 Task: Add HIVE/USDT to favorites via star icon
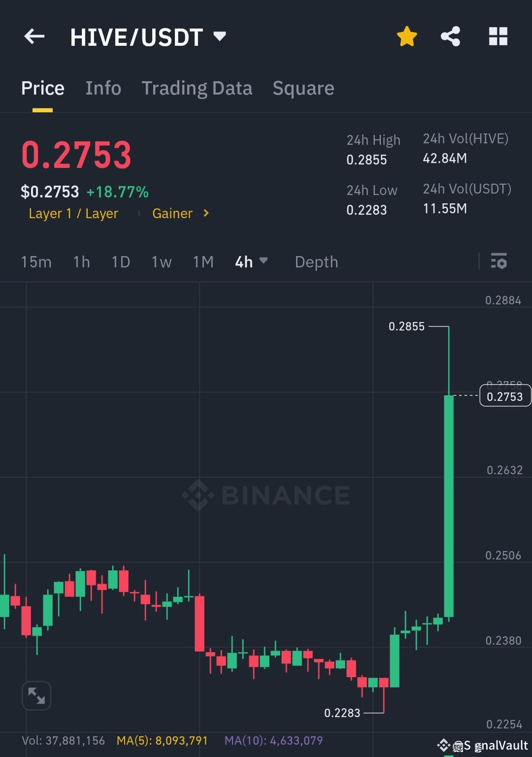tap(407, 35)
